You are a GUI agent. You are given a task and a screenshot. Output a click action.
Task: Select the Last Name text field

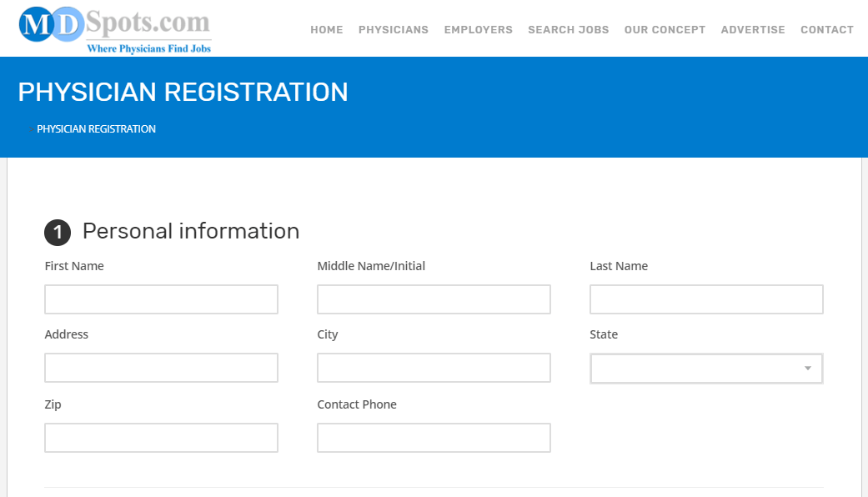click(706, 299)
